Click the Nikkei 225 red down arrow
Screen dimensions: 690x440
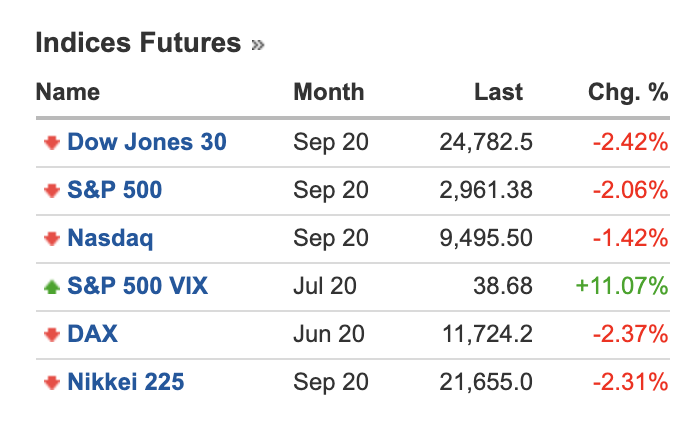click(x=52, y=382)
